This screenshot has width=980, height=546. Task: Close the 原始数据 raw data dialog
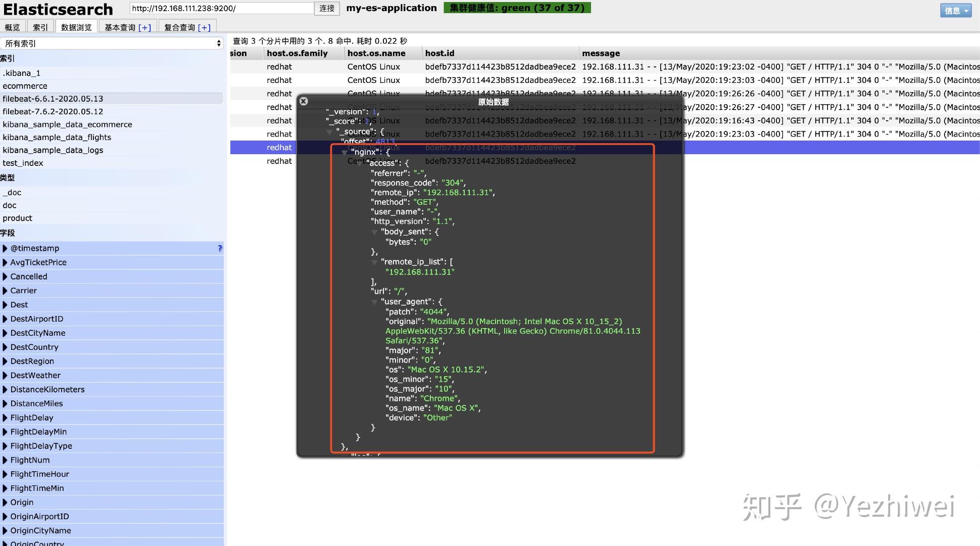click(x=304, y=101)
